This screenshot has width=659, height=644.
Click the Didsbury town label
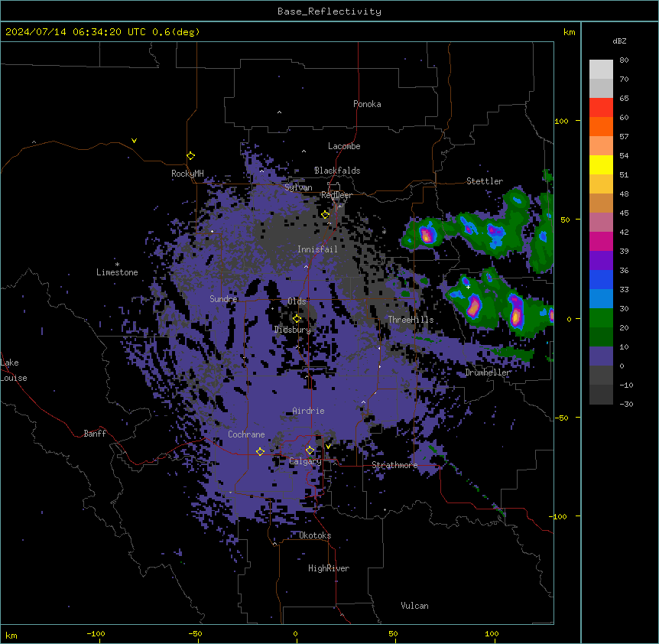pyautogui.click(x=293, y=330)
